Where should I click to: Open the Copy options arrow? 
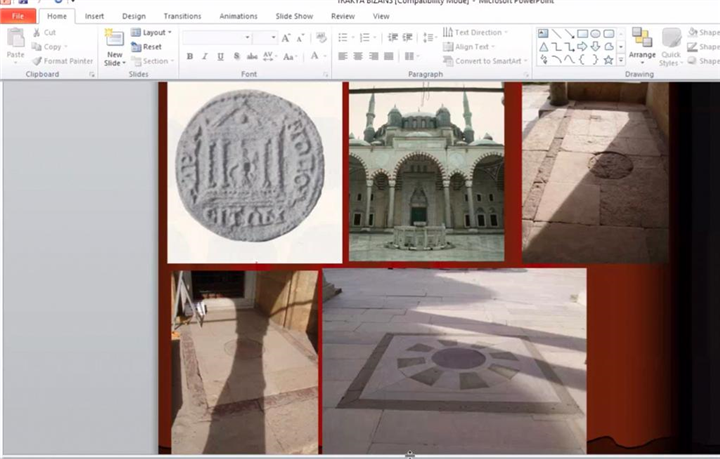pos(66,47)
